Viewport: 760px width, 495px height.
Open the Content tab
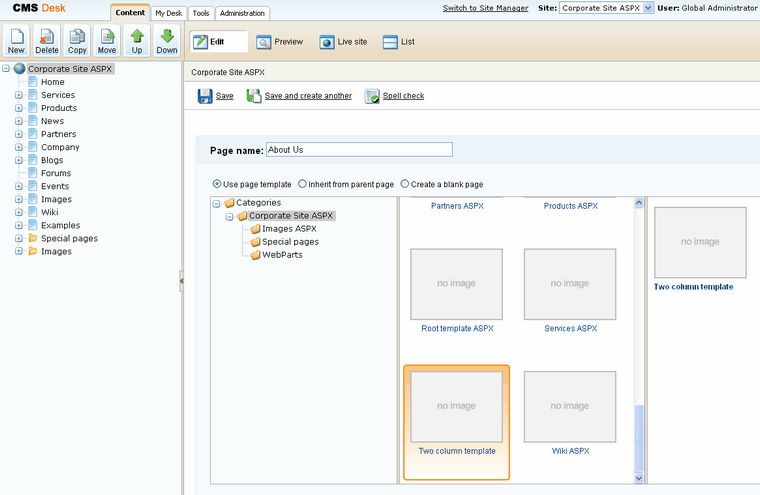tap(130, 13)
